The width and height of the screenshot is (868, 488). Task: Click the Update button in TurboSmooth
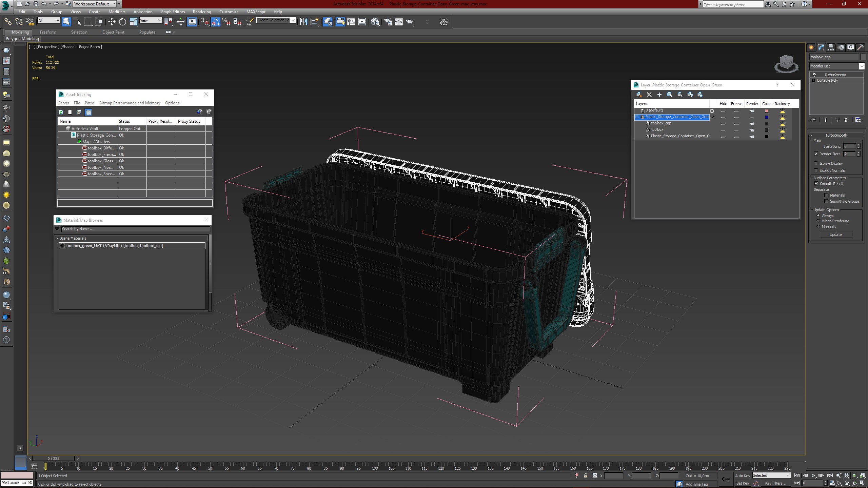tap(835, 235)
